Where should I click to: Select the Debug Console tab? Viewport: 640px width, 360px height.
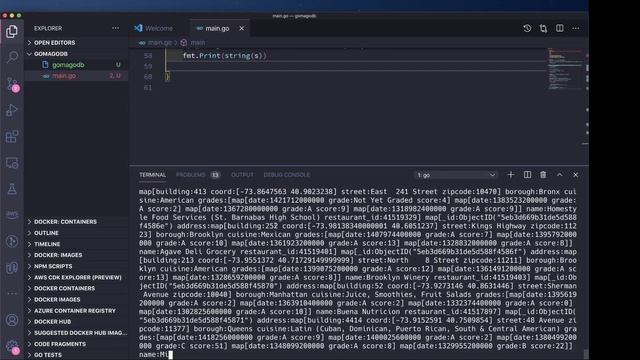pyautogui.click(x=287, y=175)
